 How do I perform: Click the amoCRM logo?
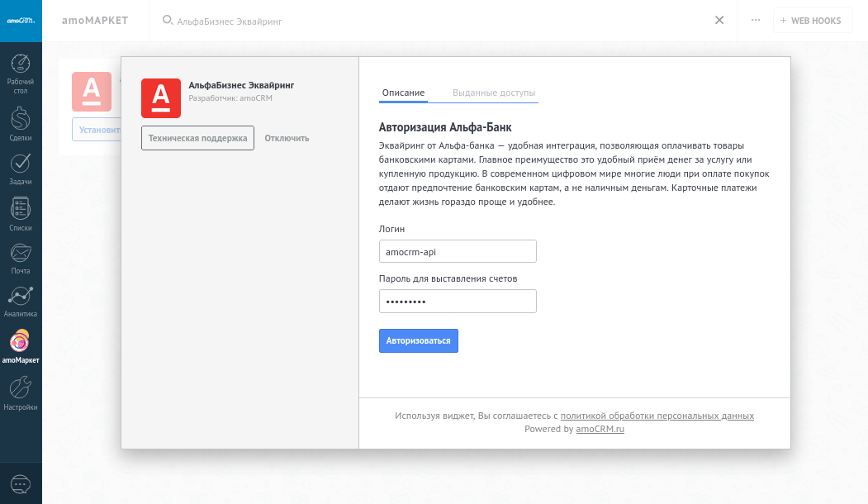pyautogui.click(x=21, y=21)
